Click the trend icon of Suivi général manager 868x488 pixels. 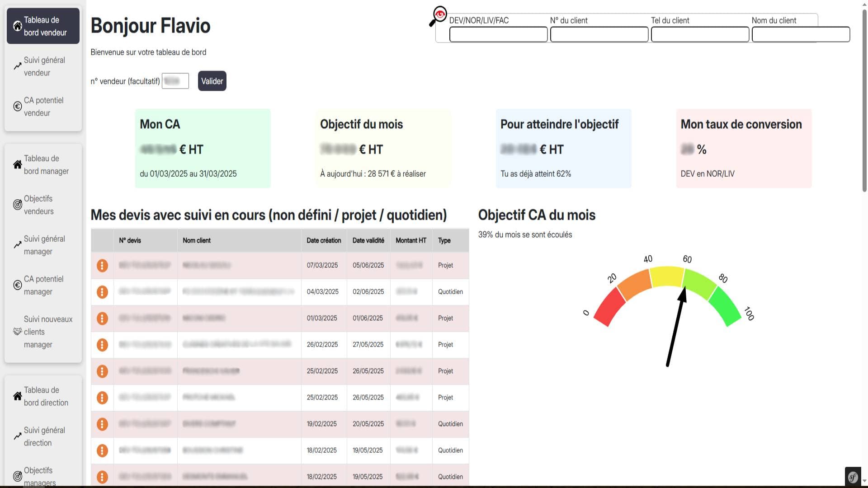17,245
